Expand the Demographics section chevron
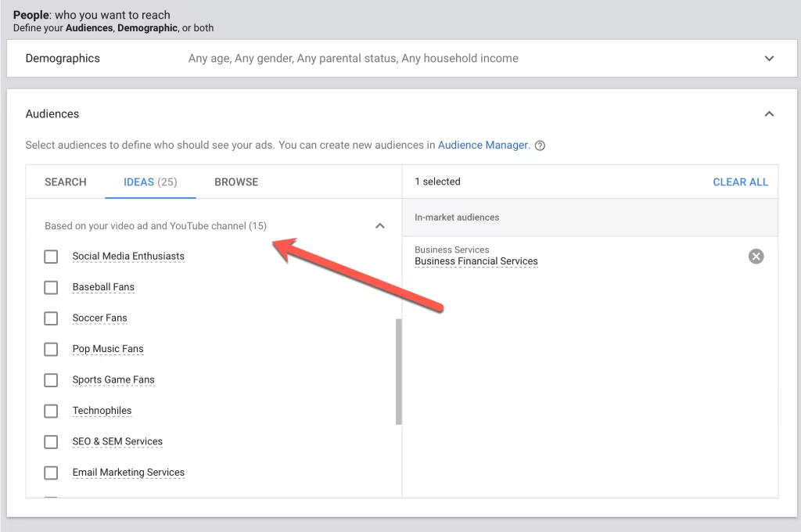This screenshot has width=801, height=532. pos(769,58)
